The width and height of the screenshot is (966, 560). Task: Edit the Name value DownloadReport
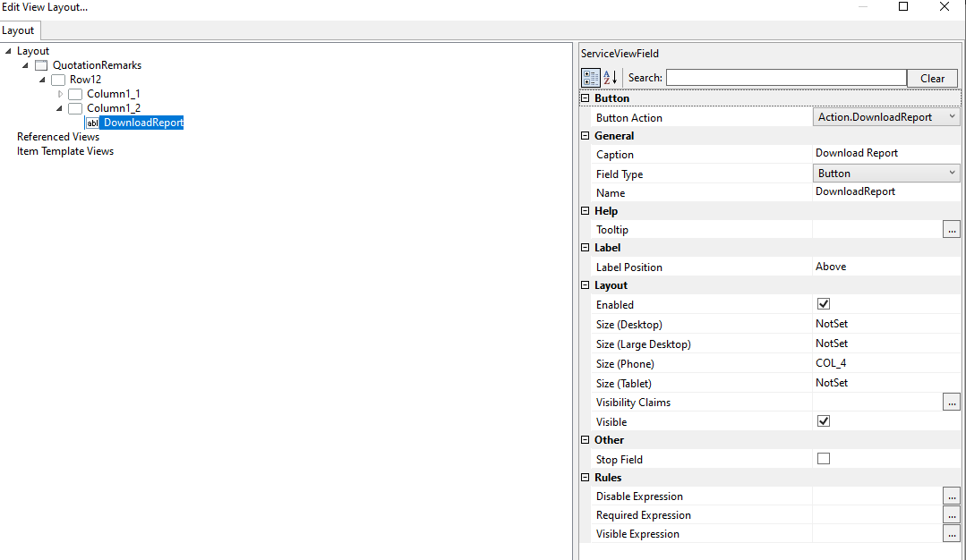click(855, 191)
